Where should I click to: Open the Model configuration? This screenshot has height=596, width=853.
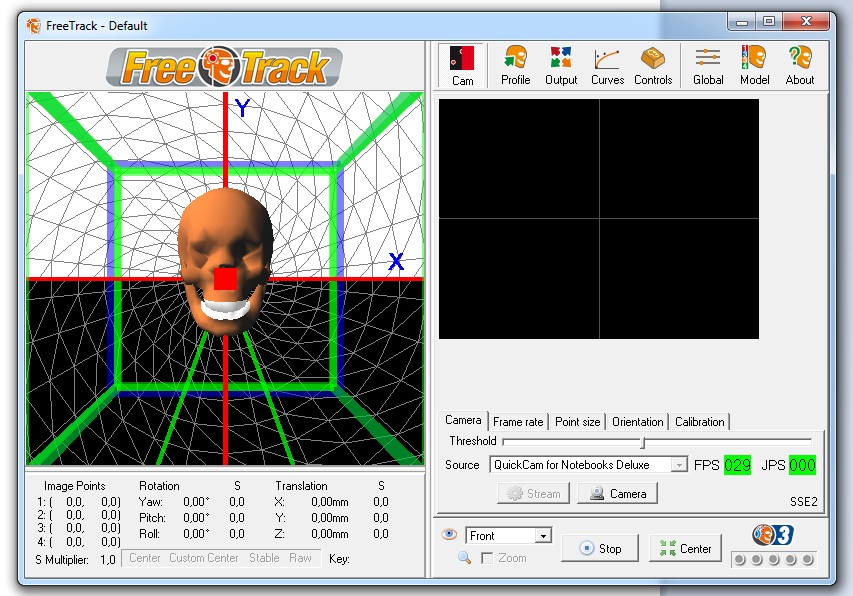click(x=755, y=66)
